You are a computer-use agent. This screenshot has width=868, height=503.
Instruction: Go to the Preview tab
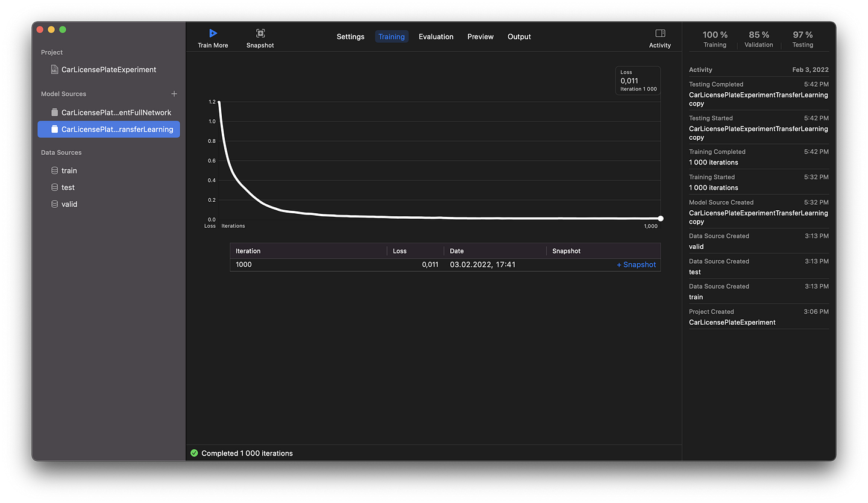click(480, 37)
